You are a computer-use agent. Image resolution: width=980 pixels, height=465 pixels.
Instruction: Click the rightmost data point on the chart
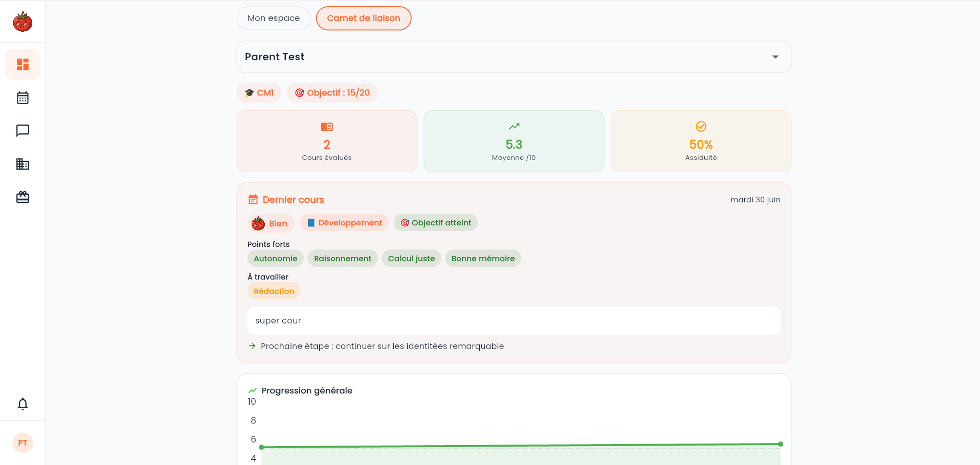[781, 444]
